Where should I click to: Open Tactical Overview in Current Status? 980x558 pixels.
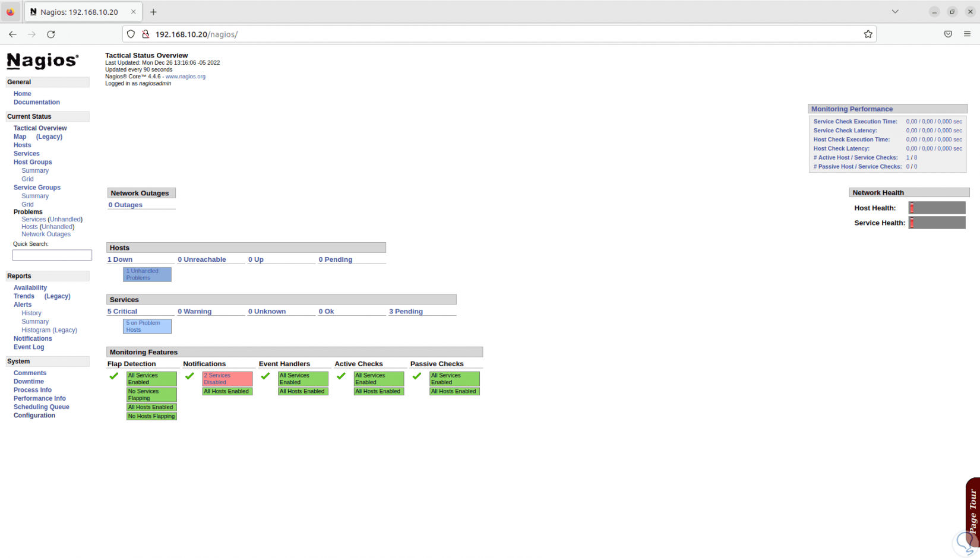40,128
